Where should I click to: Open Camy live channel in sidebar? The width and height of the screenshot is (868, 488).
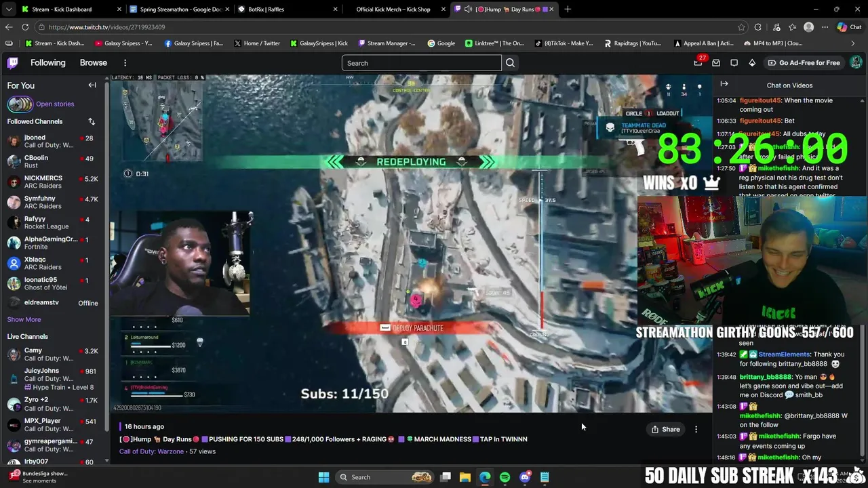(x=53, y=354)
